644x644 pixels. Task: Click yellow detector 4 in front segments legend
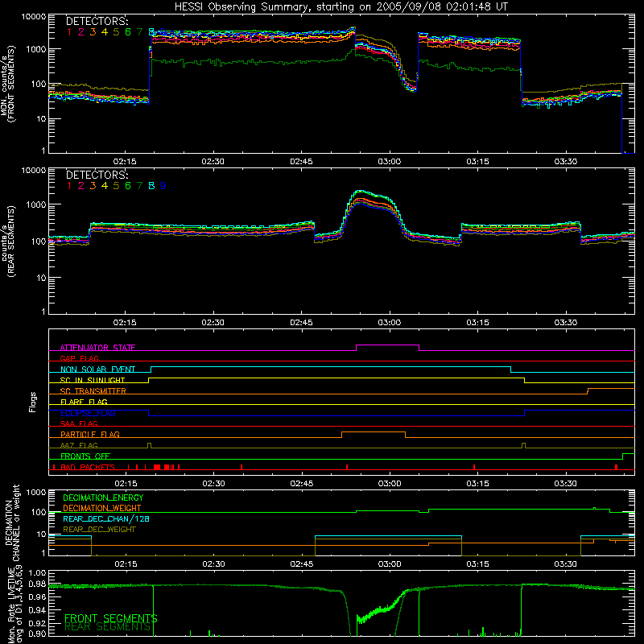point(105,32)
